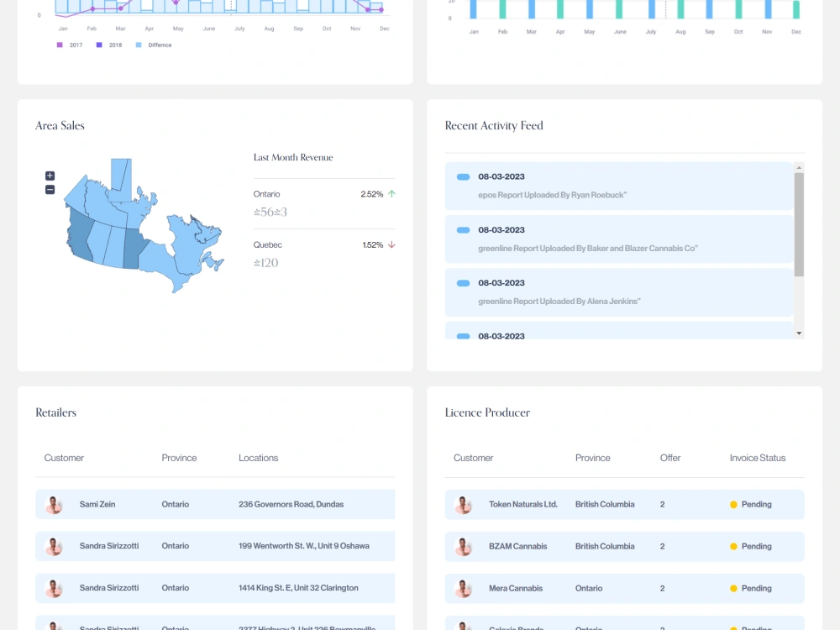This screenshot has width=840, height=630.
Task: Toggle the Differnce legend item
Action: (x=154, y=45)
